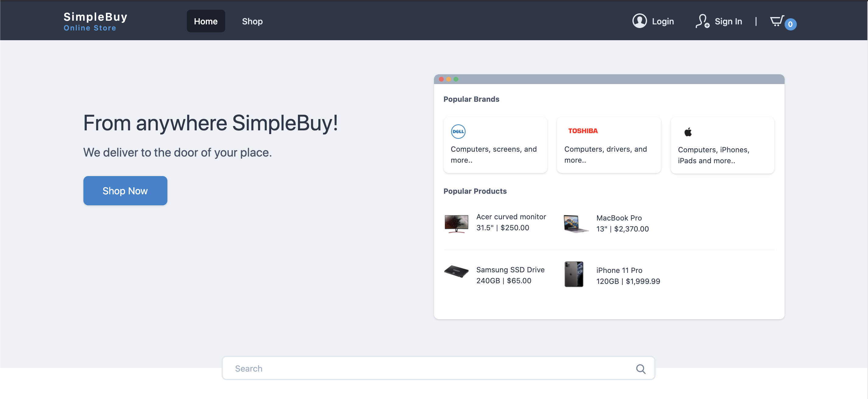
Task: Click the cart item count badge
Action: 790,24
